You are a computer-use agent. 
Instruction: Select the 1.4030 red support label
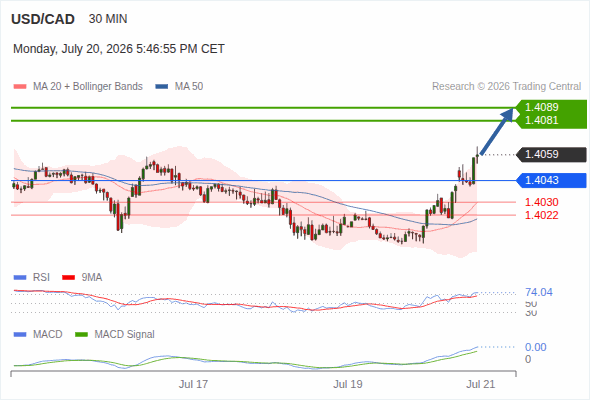pyautogui.click(x=541, y=202)
